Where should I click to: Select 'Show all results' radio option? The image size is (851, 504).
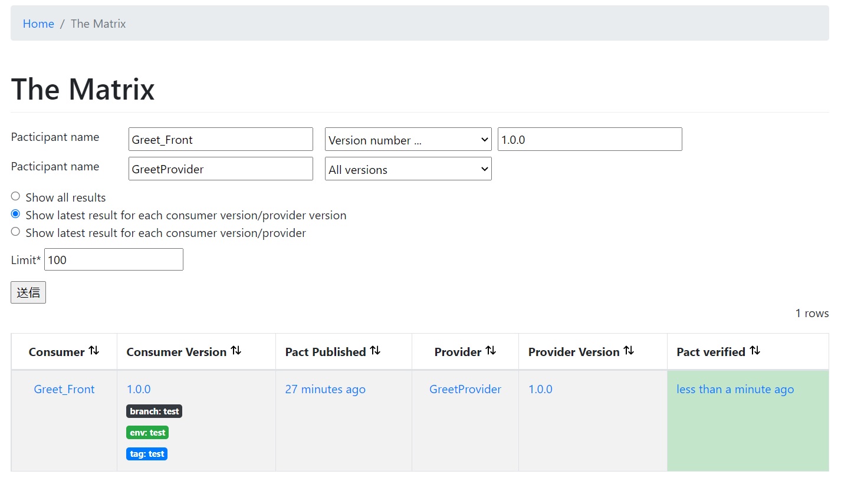click(16, 196)
